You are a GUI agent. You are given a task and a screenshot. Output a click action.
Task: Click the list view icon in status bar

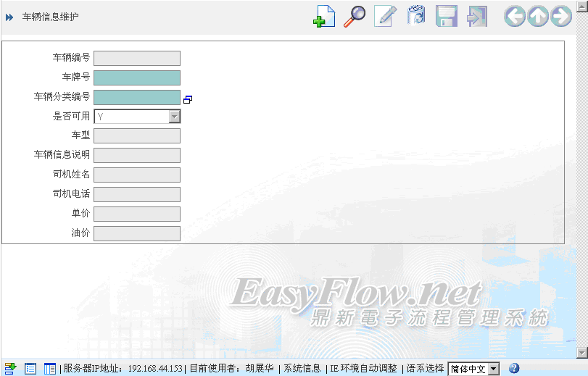30,368
